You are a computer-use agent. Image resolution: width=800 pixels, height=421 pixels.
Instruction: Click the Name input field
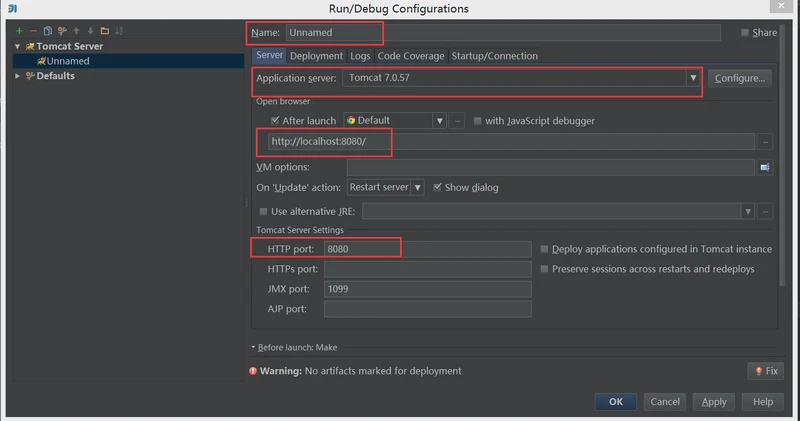(x=503, y=33)
